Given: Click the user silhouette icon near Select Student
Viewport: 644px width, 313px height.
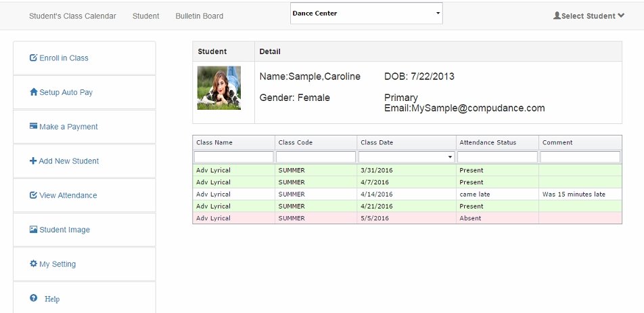Looking at the screenshot, I should pyautogui.click(x=557, y=16).
